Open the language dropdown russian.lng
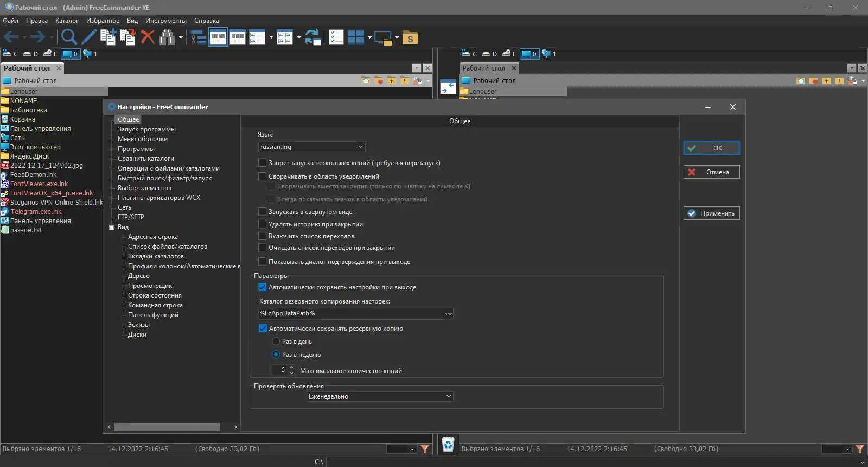Viewport: 868px width, 467px height. pos(311,147)
